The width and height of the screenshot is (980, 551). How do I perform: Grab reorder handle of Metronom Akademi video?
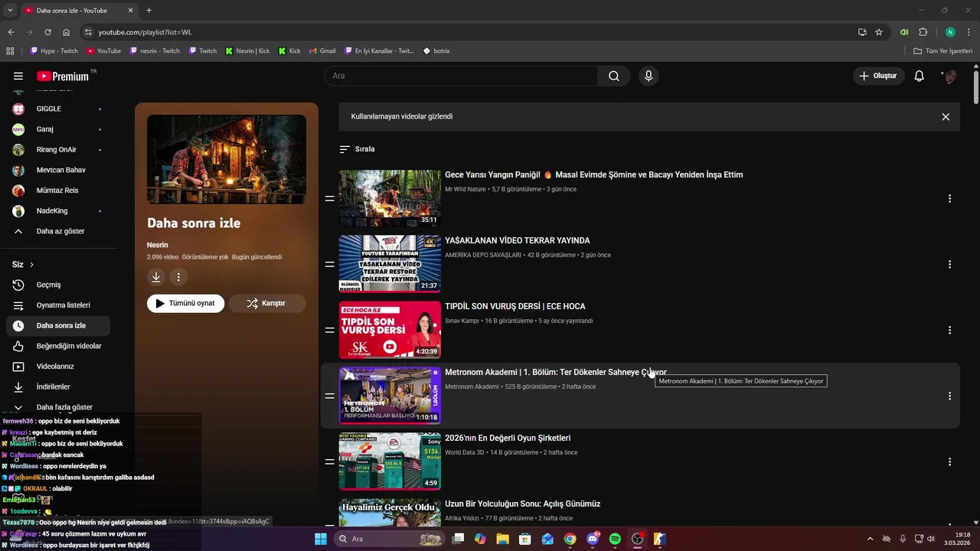(329, 396)
